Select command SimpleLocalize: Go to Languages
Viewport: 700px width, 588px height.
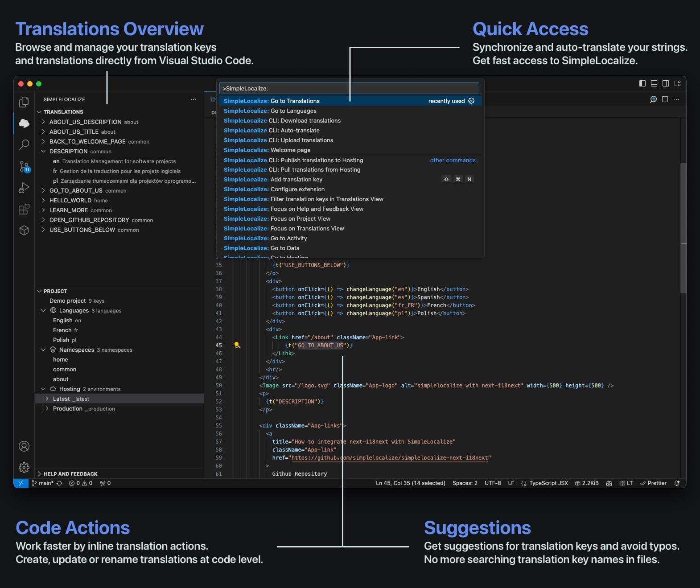tap(350, 111)
